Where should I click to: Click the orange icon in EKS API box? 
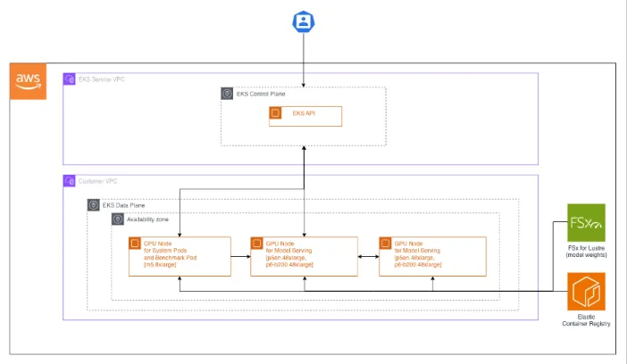click(x=275, y=113)
